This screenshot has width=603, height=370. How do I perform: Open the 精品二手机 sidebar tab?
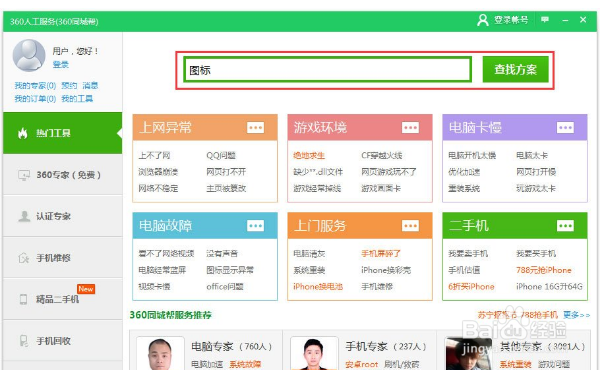pos(63,299)
